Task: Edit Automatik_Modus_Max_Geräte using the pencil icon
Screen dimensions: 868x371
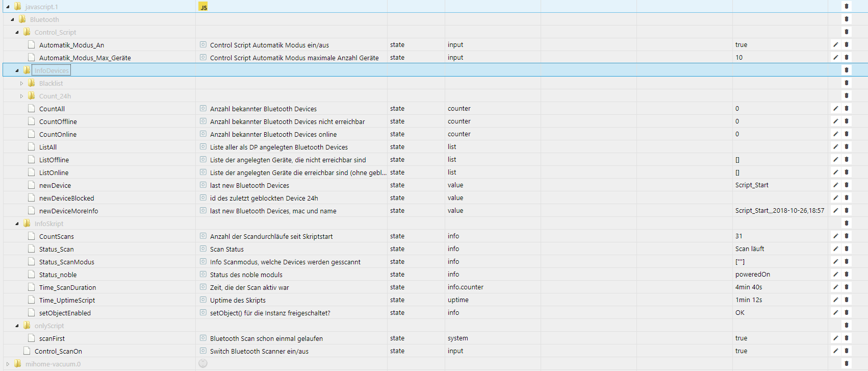Action: 835,58
